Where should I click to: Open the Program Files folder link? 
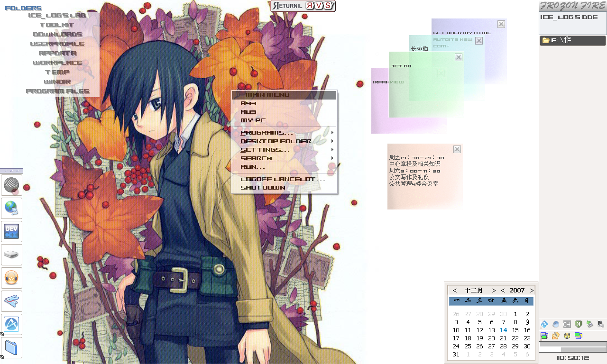[57, 91]
